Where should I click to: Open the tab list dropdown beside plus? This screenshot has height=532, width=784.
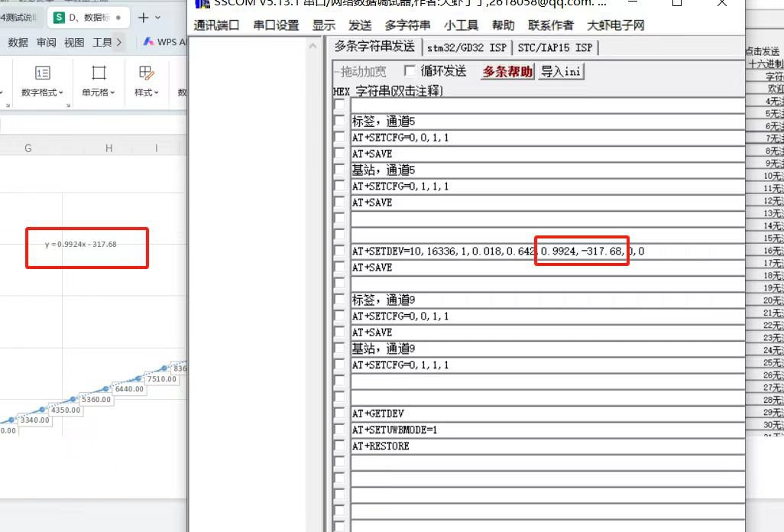pos(158,18)
